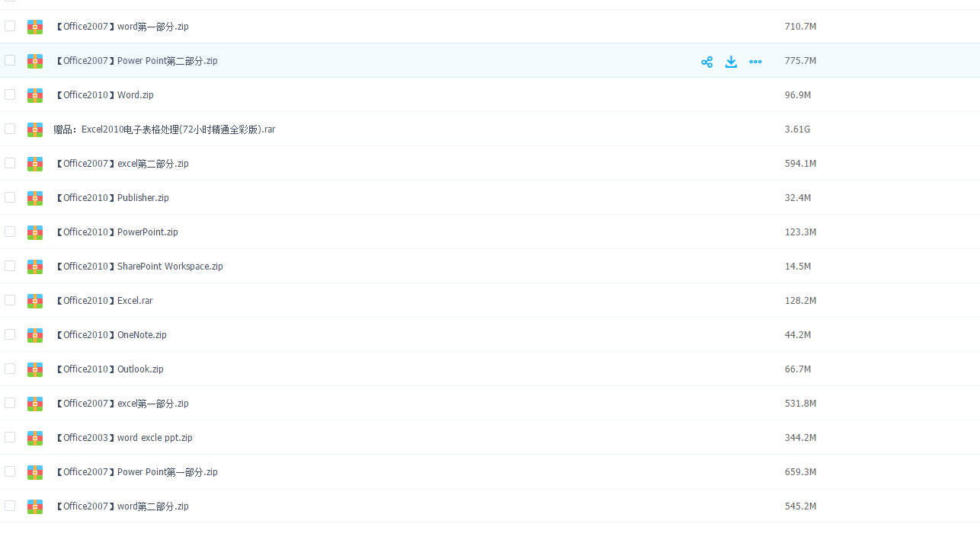Image resolution: width=980 pixels, height=543 pixels.
Task: Check the box for PowerPoint.zip
Action: click(10, 232)
